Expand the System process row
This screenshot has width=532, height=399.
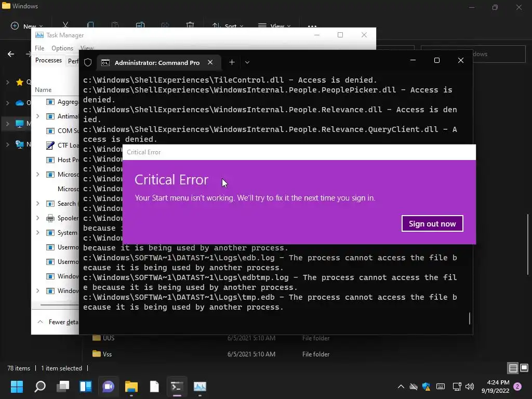37,233
